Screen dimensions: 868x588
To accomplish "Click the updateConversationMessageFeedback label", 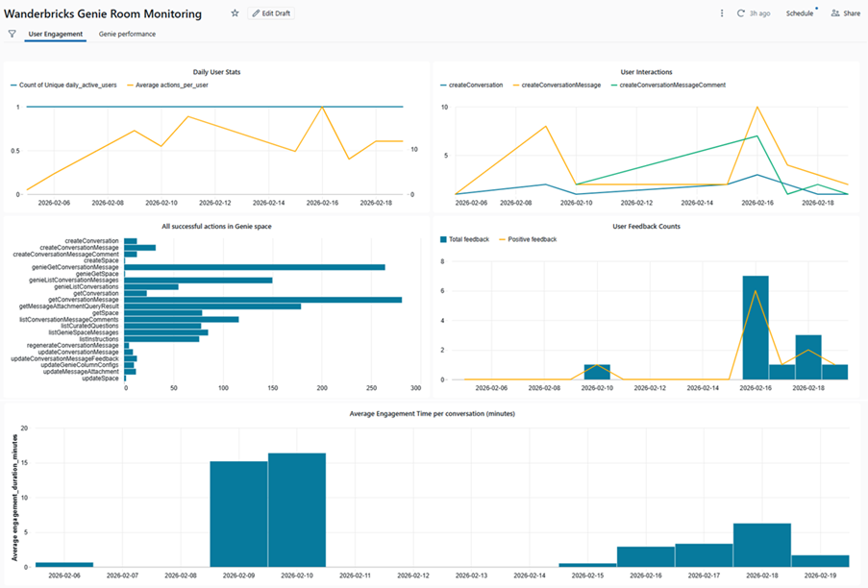I will (64, 359).
